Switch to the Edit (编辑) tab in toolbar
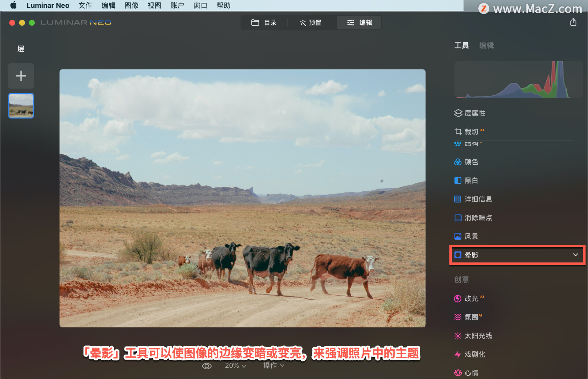The image size is (588, 379). click(x=359, y=23)
